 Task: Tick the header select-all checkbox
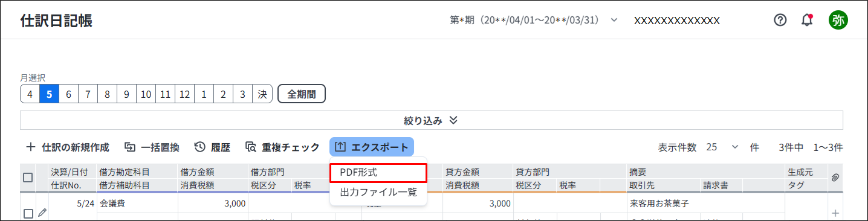point(28,178)
